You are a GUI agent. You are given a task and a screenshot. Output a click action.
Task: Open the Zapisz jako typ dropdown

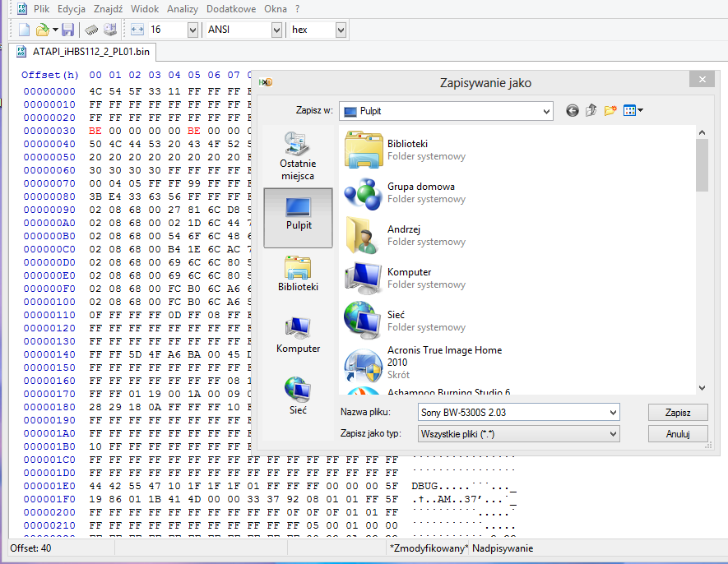coord(518,434)
